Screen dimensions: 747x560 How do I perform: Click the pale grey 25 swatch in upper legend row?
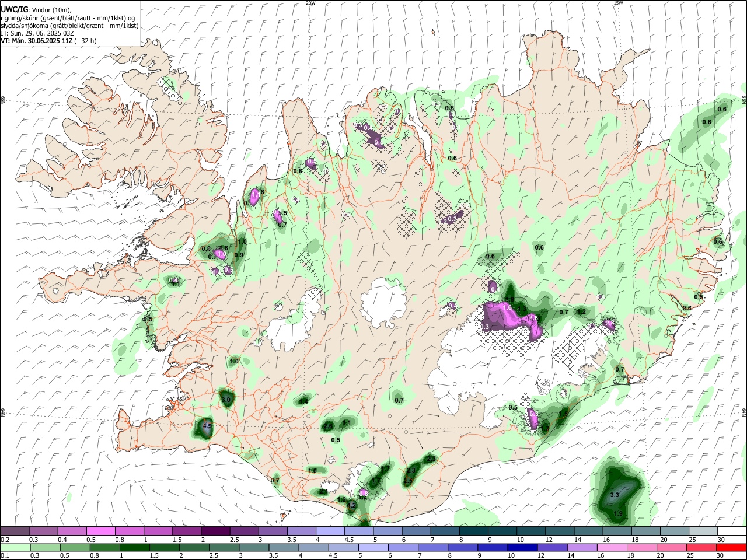click(703, 531)
